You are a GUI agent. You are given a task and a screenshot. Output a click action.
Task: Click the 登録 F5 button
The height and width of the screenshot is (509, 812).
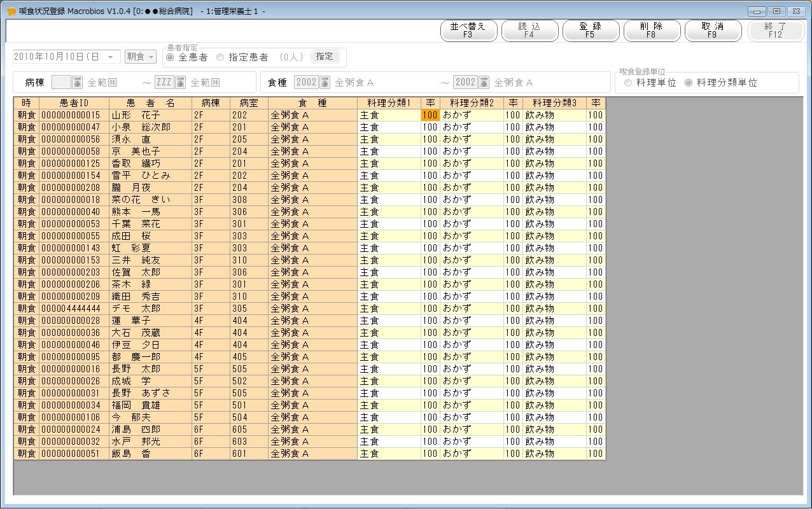(x=591, y=31)
